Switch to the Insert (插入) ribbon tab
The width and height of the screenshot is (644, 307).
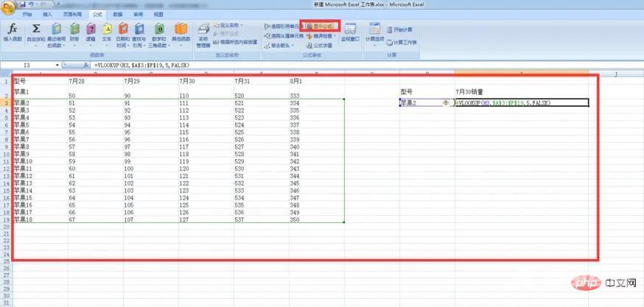click(x=47, y=14)
